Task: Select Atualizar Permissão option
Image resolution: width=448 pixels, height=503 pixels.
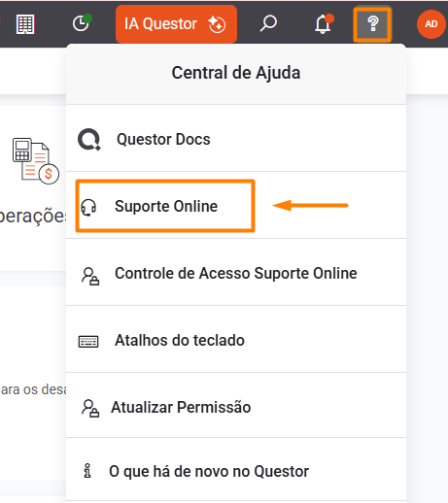Action: tap(236, 407)
